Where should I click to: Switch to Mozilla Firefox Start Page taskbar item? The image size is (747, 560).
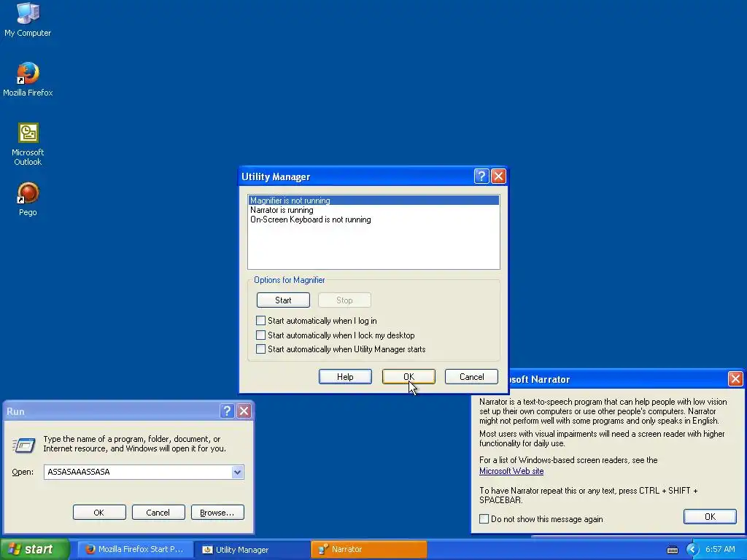135,549
